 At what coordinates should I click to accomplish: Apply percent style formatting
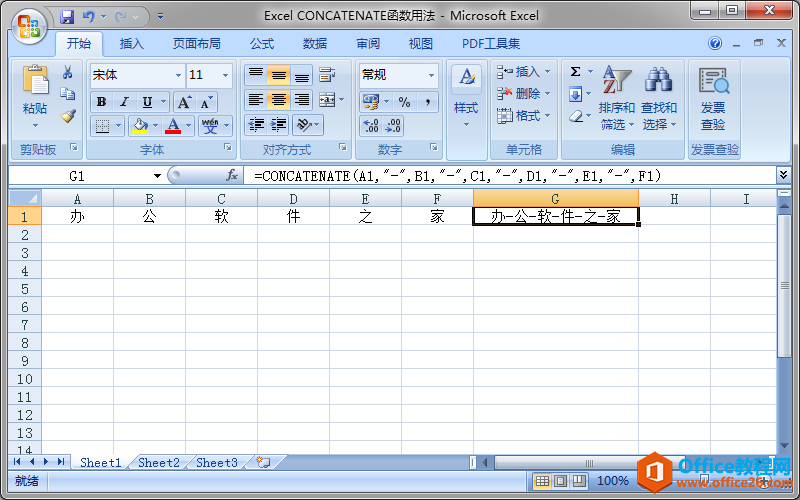405,102
